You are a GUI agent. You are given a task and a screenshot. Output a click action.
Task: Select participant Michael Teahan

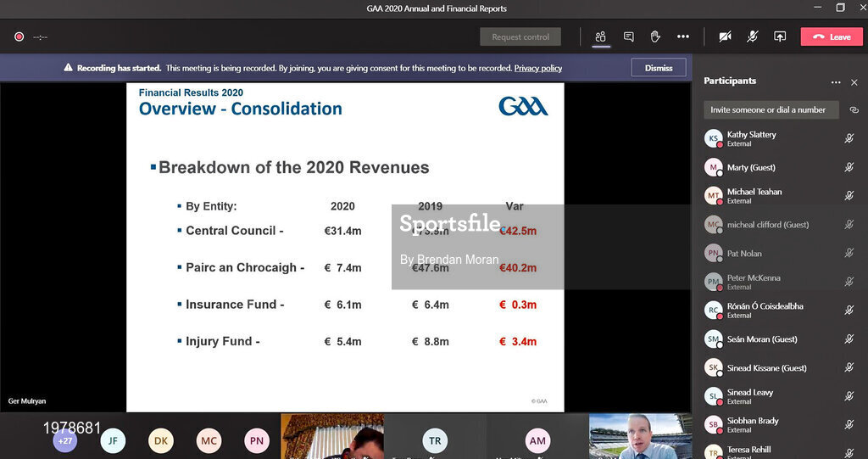[781, 196]
